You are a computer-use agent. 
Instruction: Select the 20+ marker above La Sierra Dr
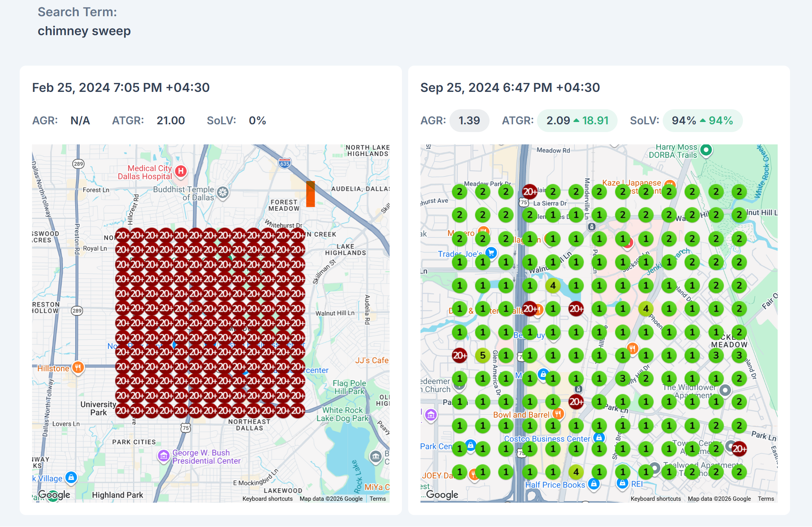(x=530, y=191)
